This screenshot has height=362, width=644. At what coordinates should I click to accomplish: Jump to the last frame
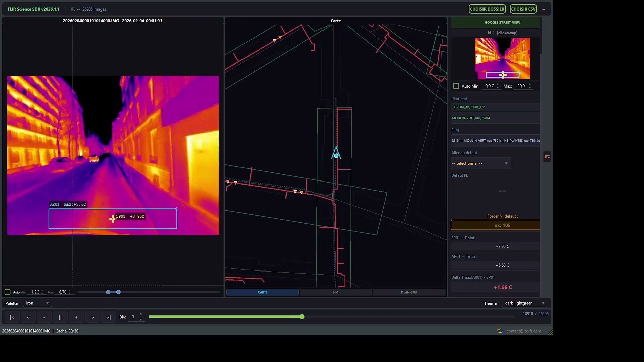(x=109, y=317)
